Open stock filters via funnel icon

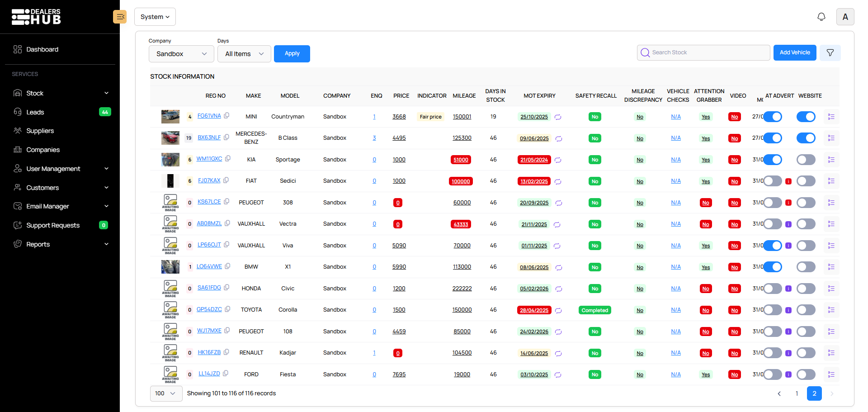point(830,52)
